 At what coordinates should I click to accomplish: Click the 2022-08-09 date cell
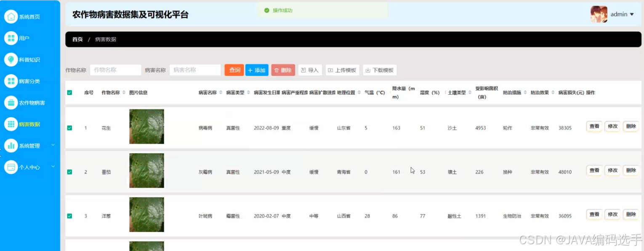(266, 128)
